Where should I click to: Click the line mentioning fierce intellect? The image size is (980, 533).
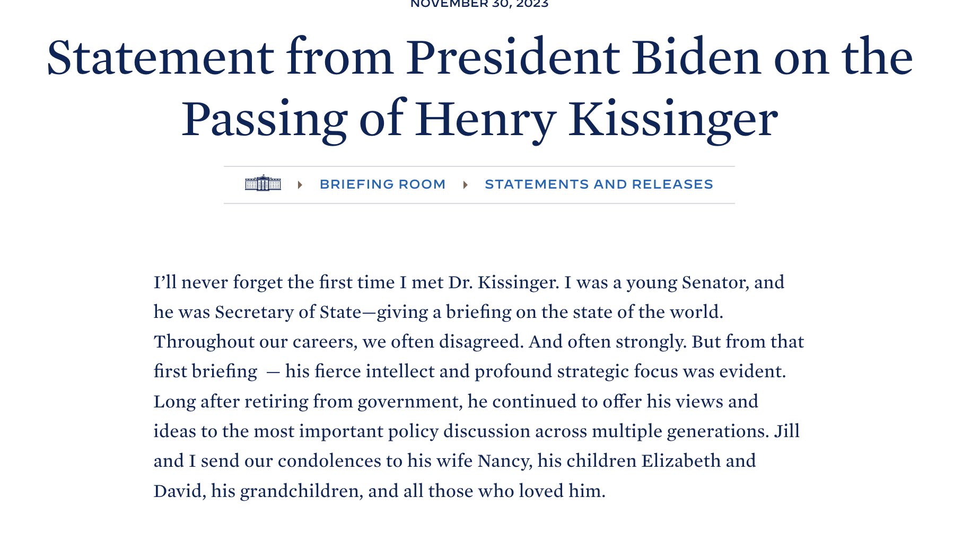[x=470, y=371]
